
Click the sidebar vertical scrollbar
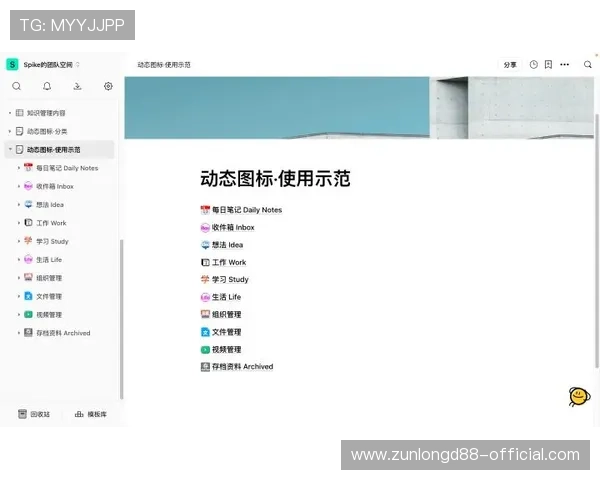coord(121,319)
